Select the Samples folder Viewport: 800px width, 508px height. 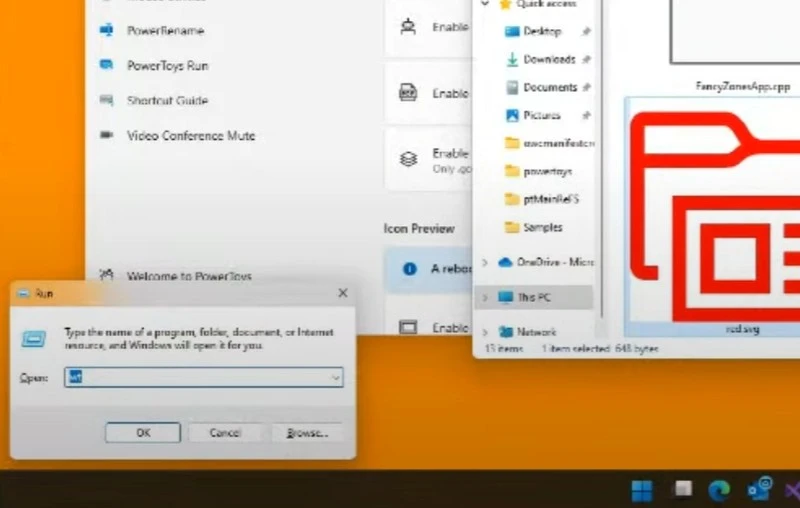[x=542, y=227]
